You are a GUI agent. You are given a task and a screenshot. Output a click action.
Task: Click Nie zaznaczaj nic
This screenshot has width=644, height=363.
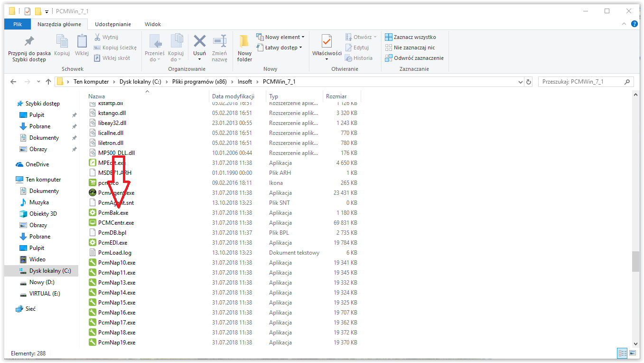click(410, 48)
